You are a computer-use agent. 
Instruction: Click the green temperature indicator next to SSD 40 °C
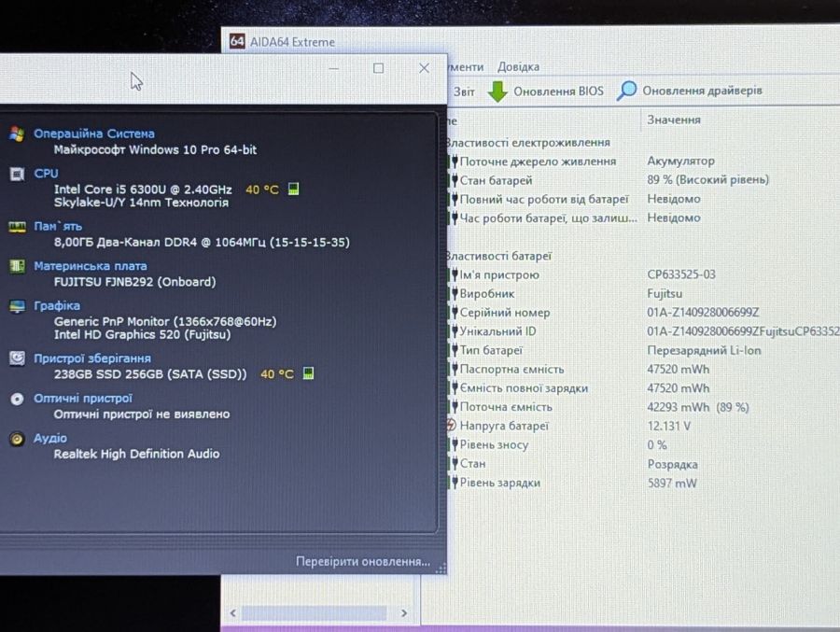pyautogui.click(x=308, y=373)
